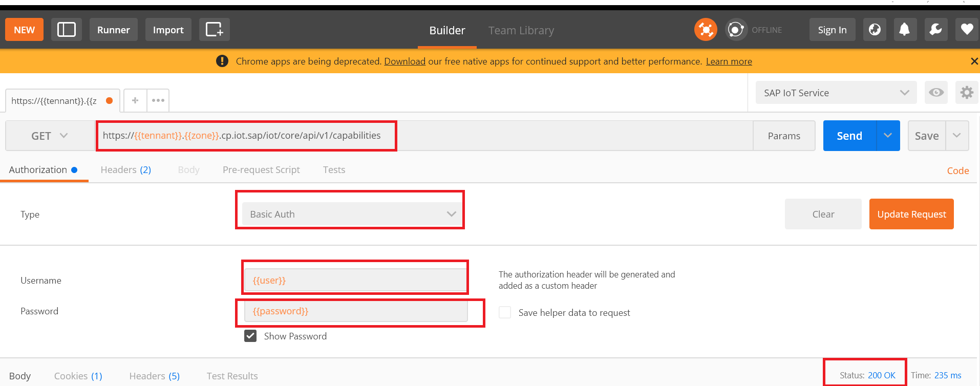Click the Username input field
Image resolution: width=980 pixels, height=386 pixels.
tap(355, 280)
